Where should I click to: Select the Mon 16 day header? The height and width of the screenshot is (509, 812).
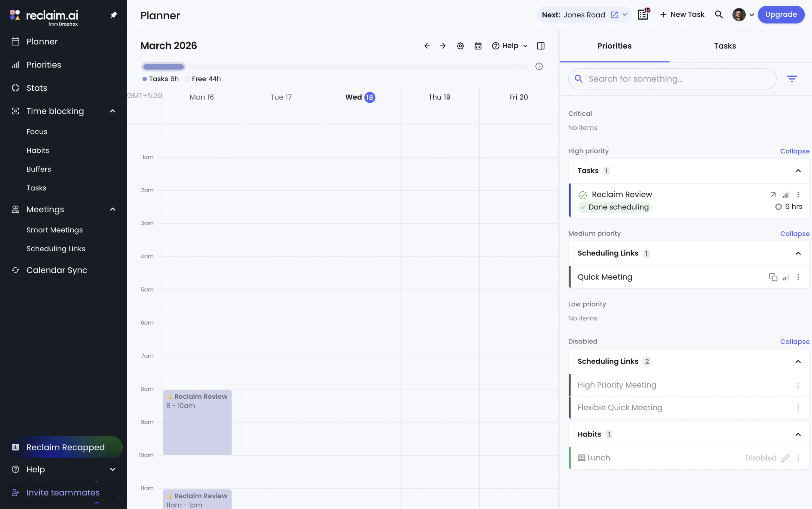click(x=202, y=97)
